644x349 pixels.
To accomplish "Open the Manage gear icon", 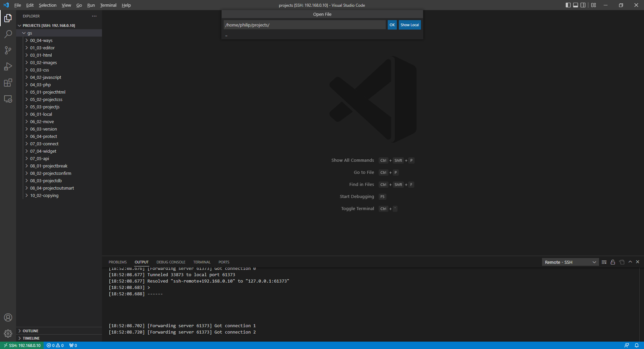I will pyautogui.click(x=8, y=334).
